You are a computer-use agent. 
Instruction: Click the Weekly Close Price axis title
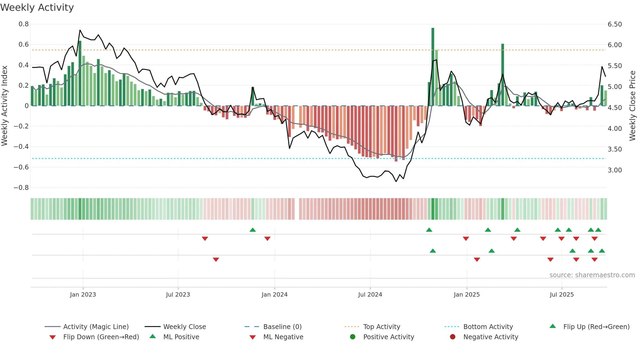point(632,106)
